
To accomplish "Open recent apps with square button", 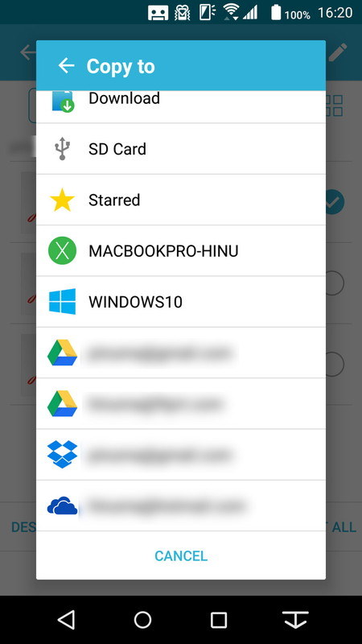I will (x=219, y=620).
